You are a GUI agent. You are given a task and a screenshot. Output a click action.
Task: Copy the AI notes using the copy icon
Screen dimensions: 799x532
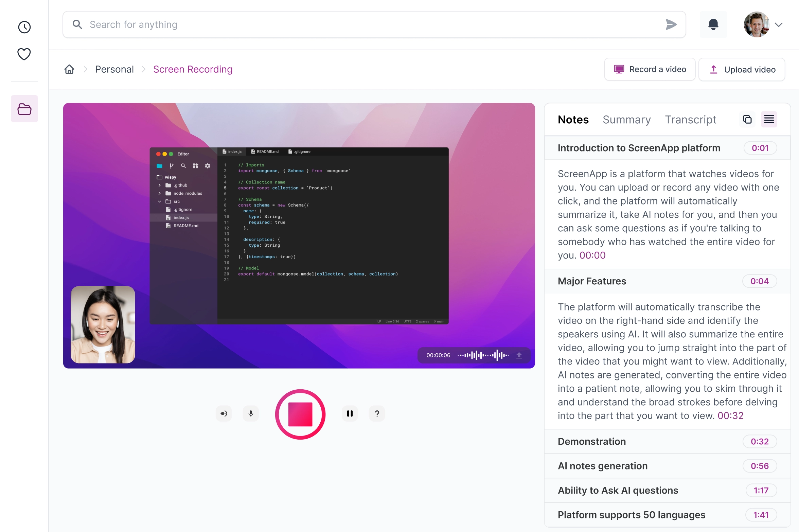pyautogui.click(x=747, y=119)
